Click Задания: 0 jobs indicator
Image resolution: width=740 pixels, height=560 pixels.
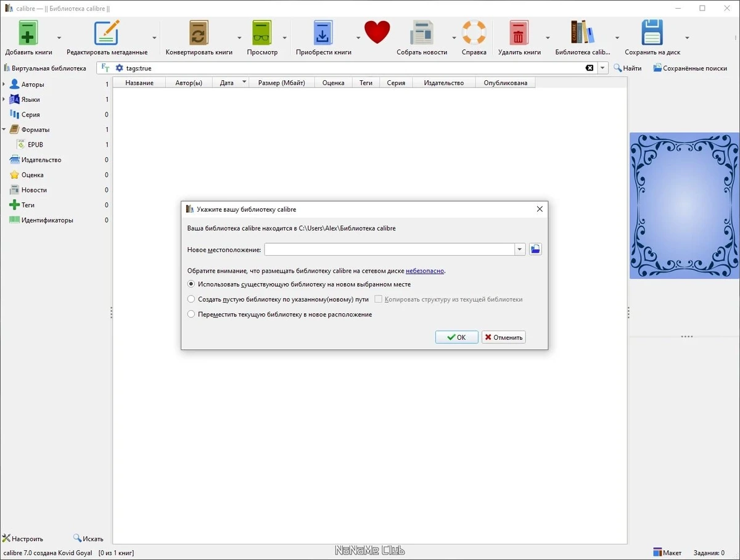[x=709, y=553]
